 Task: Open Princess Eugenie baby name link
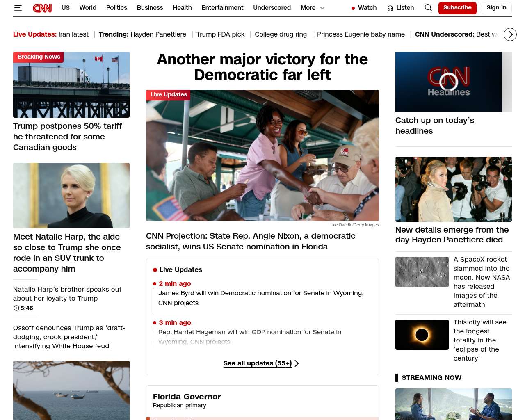coord(361,34)
